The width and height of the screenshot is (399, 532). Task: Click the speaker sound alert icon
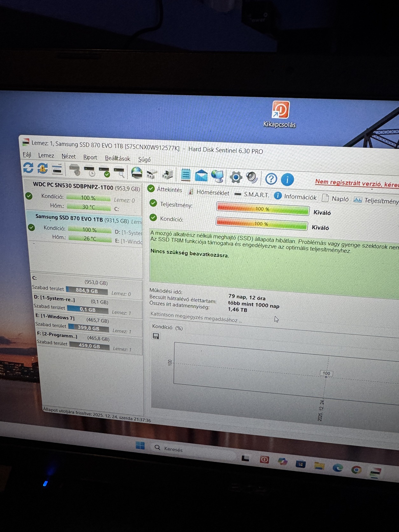click(252, 178)
